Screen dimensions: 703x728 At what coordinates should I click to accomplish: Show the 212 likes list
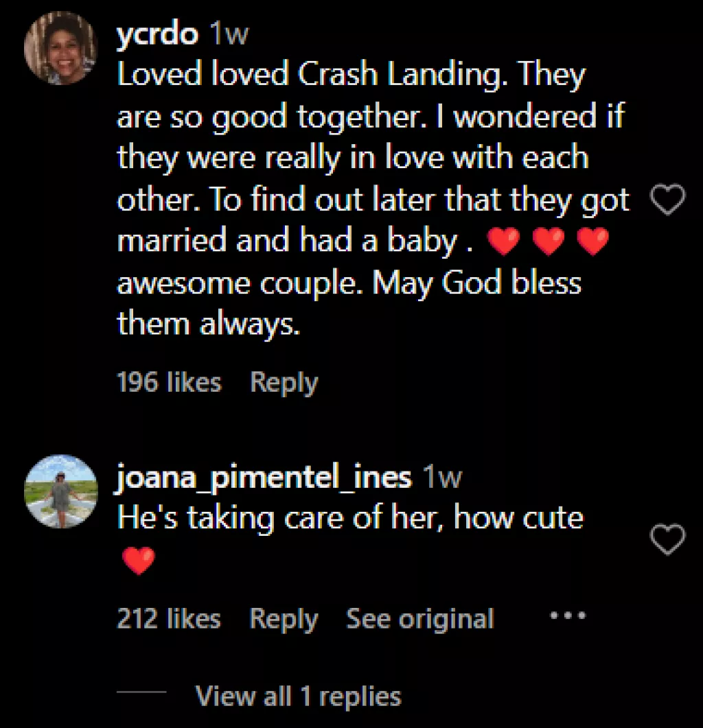coord(169,619)
